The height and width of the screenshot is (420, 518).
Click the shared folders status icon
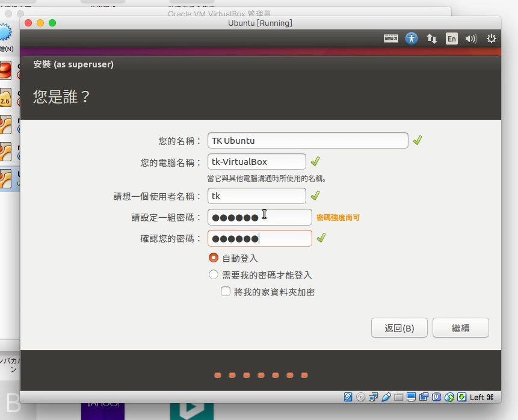click(398, 397)
